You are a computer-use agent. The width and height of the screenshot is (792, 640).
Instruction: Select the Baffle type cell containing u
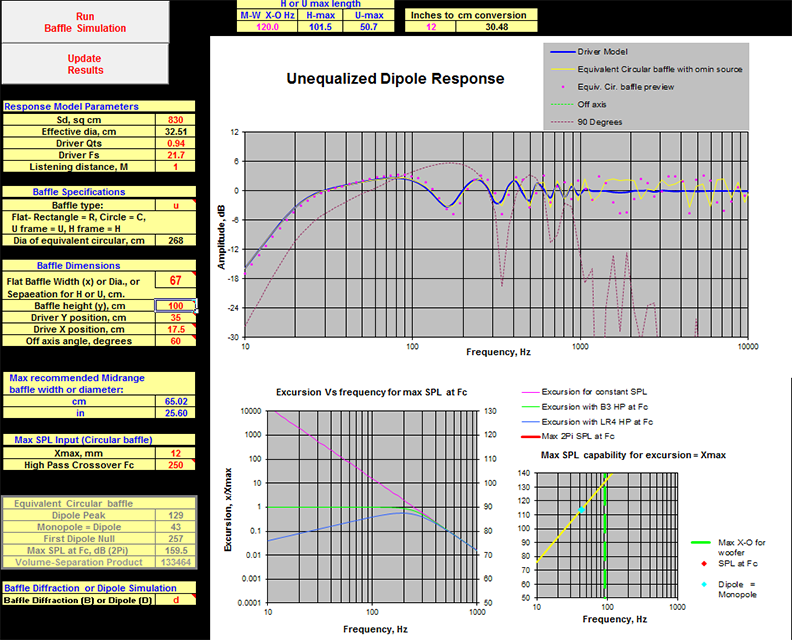point(175,205)
